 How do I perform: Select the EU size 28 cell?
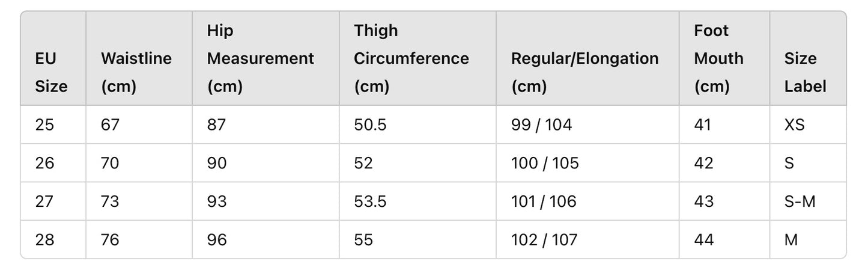pyautogui.click(x=53, y=239)
